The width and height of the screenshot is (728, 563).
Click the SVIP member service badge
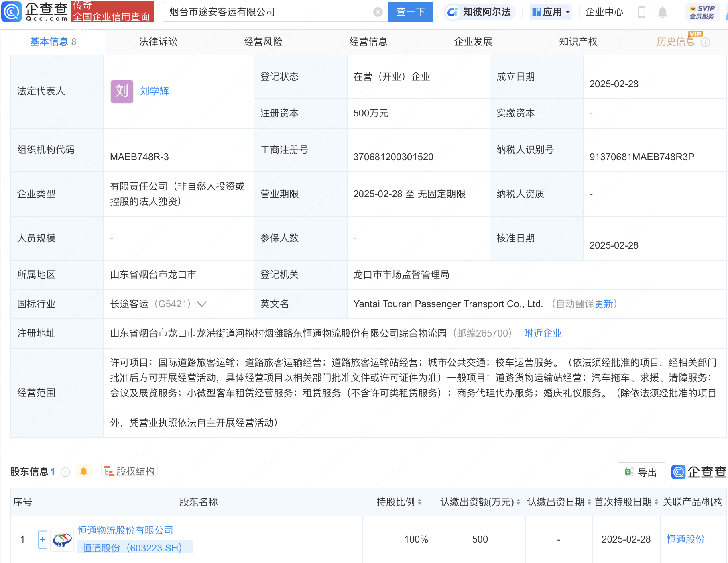coord(702,12)
